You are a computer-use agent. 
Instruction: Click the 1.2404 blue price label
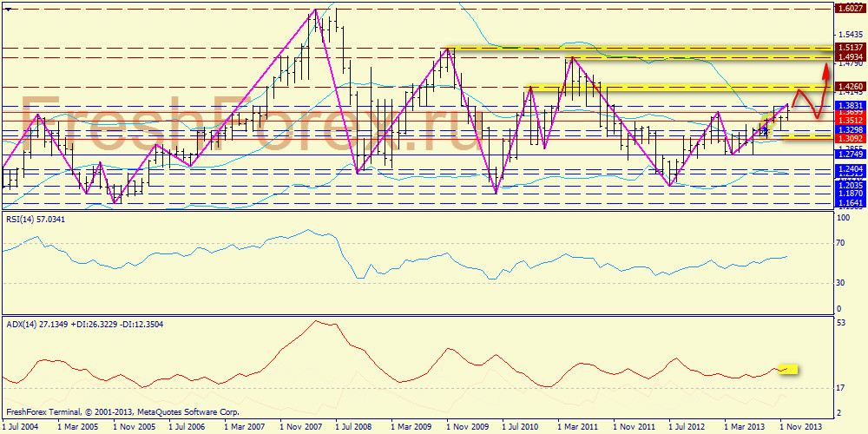coord(849,168)
